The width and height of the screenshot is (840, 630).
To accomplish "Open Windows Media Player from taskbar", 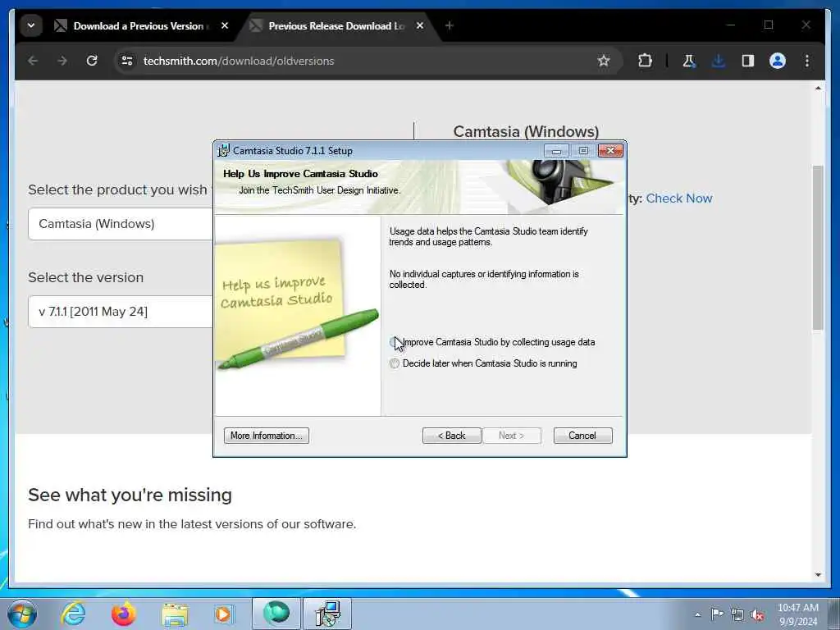I will click(225, 614).
